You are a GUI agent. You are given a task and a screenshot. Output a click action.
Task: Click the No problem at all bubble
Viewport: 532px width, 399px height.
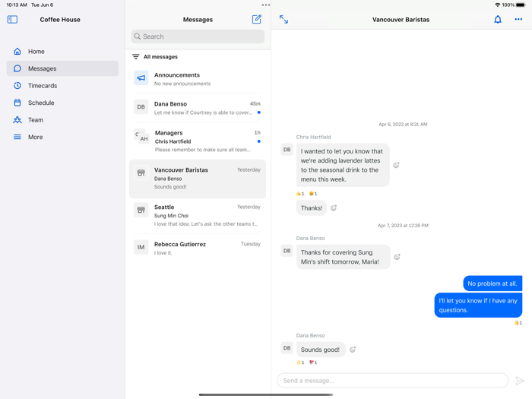(492, 283)
